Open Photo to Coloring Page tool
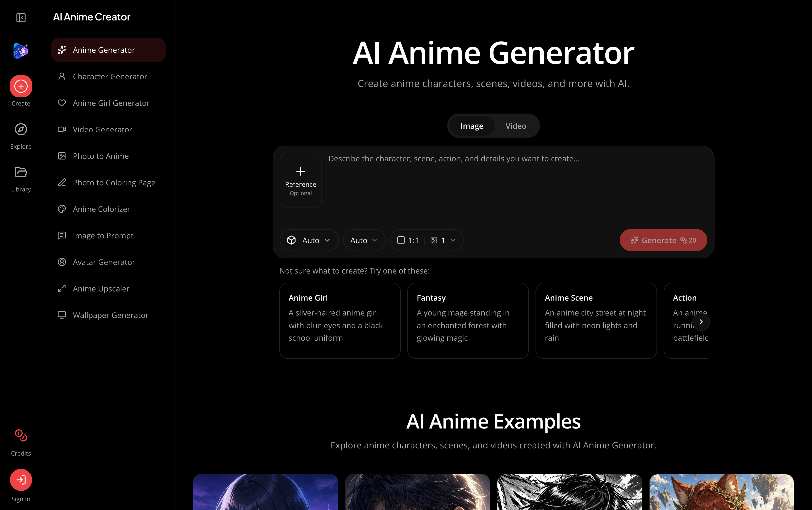 108,183
